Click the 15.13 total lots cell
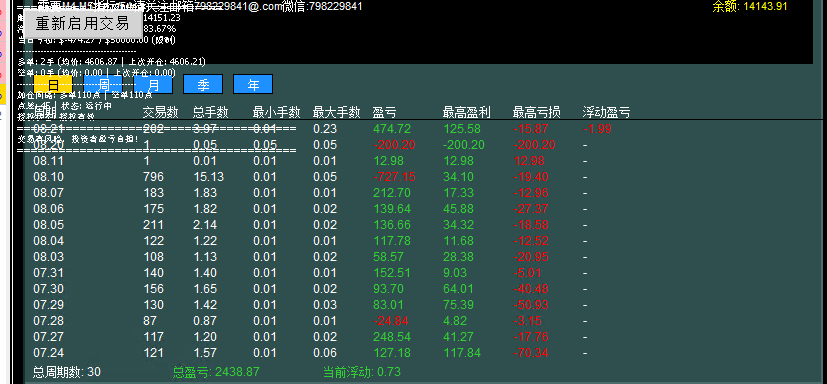The height and width of the screenshot is (384, 827). [208, 177]
